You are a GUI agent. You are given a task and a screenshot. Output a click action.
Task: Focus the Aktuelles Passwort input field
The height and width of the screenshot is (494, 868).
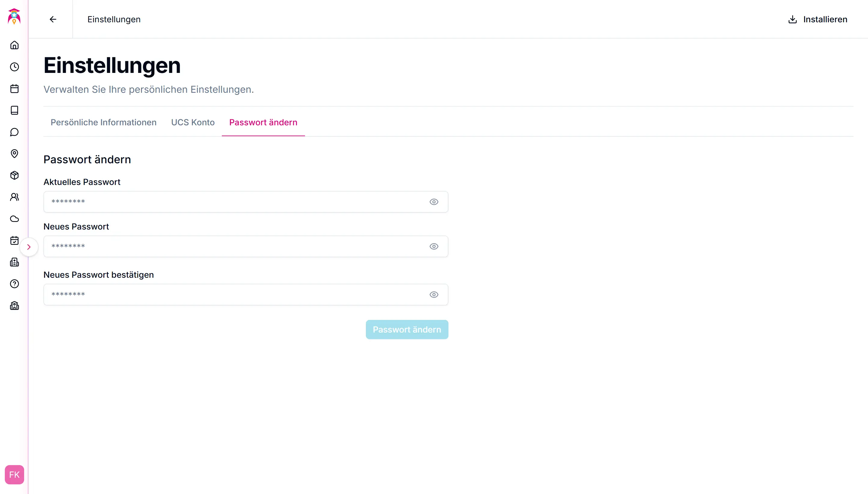coord(234,202)
